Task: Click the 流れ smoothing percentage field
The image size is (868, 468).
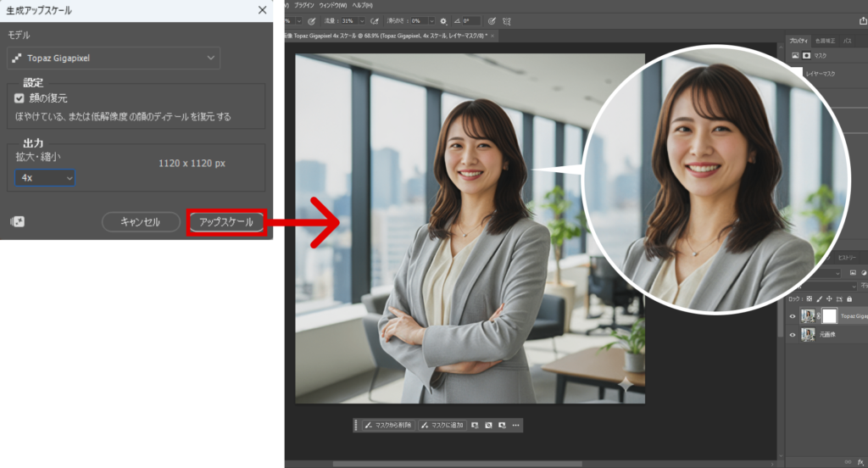Action: point(421,20)
